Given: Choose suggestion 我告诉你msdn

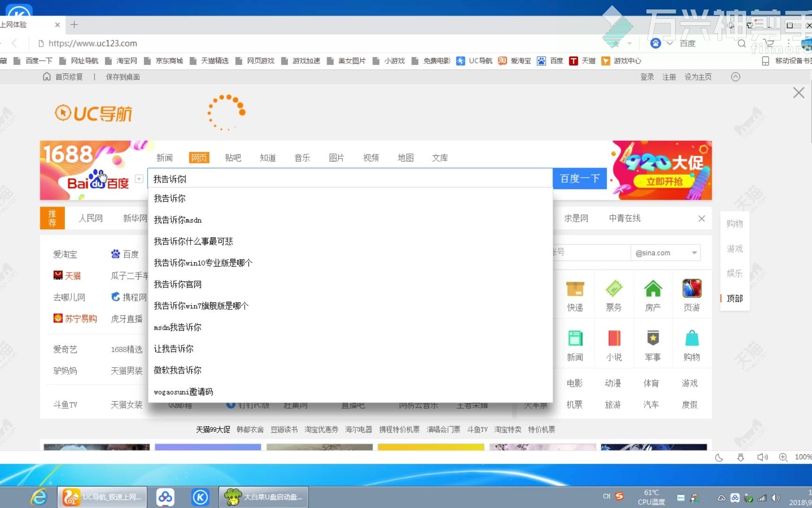Looking at the screenshot, I should [350, 220].
